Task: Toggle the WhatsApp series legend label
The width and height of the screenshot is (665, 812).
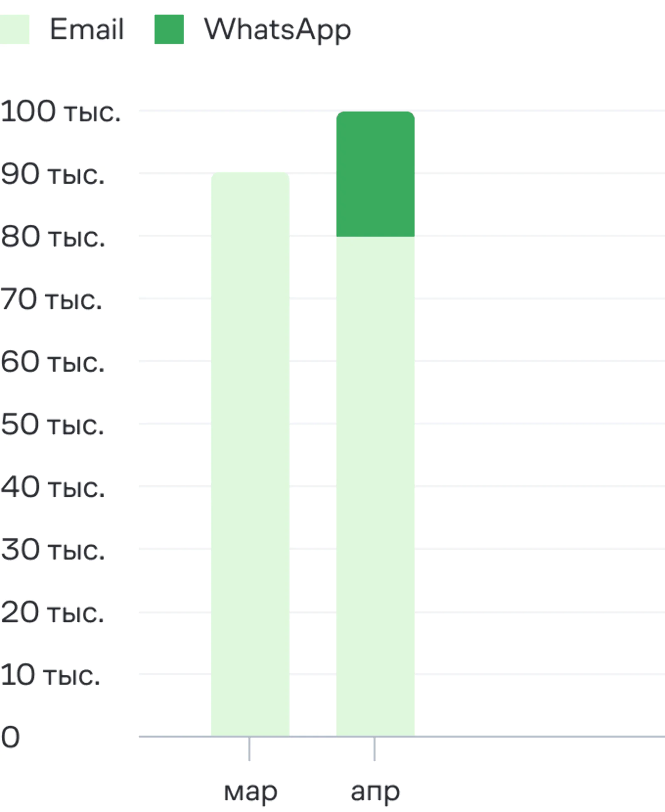Action: [x=277, y=30]
